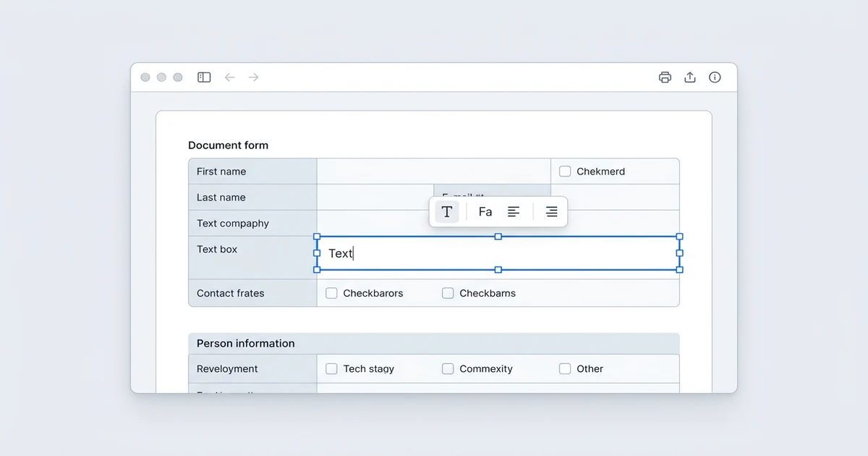Enable the Tech stagy checkbox
This screenshot has width=868, height=456.
[x=331, y=368]
